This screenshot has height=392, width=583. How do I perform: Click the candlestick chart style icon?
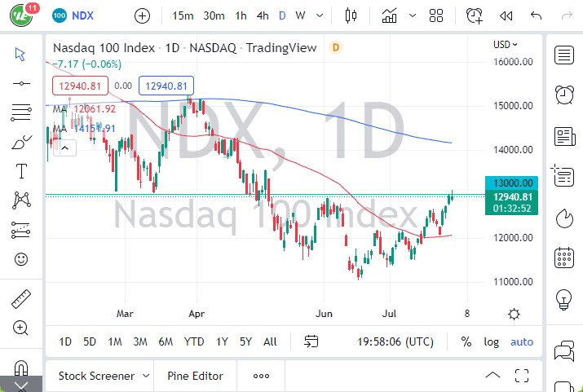[352, 15]
